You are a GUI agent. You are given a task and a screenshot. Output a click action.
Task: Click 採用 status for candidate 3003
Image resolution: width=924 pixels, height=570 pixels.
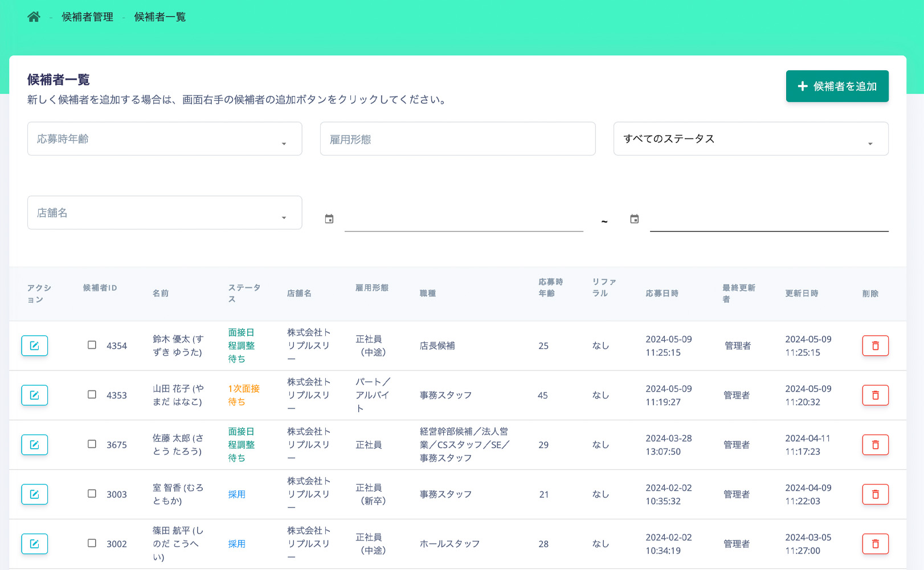click(237, 494)
